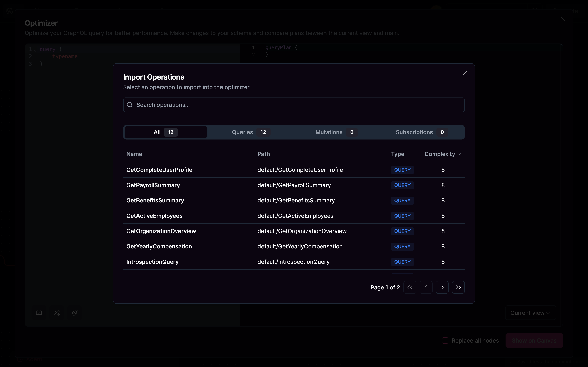Click the previous-page left chevron icon
The height and width of the screenshot is (367, 588).
pyautogui.click(x=426, y=287)
